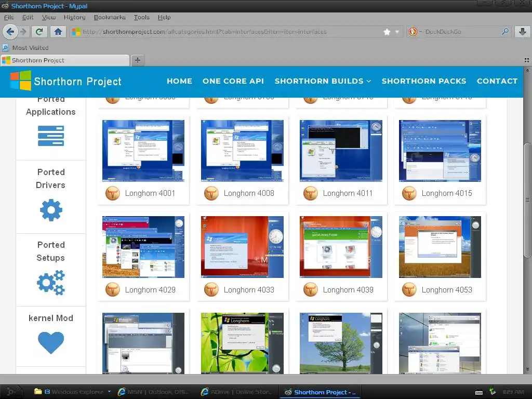Select the Shorthorn Project browser tab

[65, 60]
